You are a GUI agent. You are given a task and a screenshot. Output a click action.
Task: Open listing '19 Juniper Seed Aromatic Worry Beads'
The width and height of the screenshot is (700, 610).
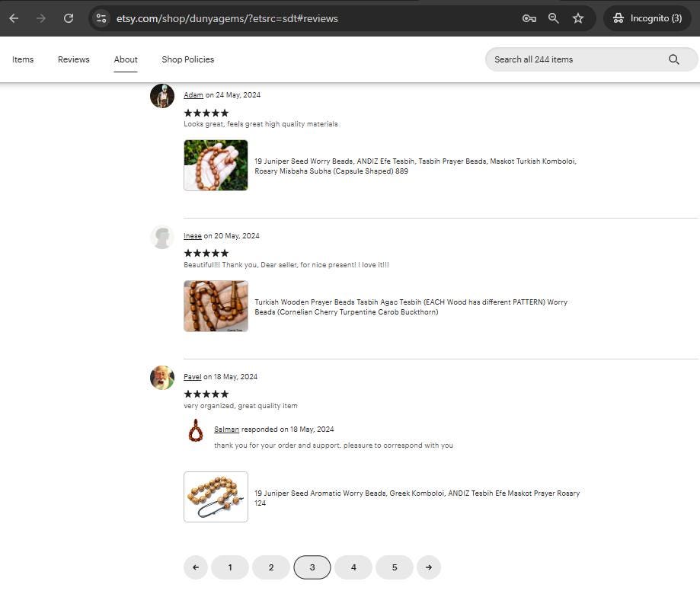coord(417,498)
